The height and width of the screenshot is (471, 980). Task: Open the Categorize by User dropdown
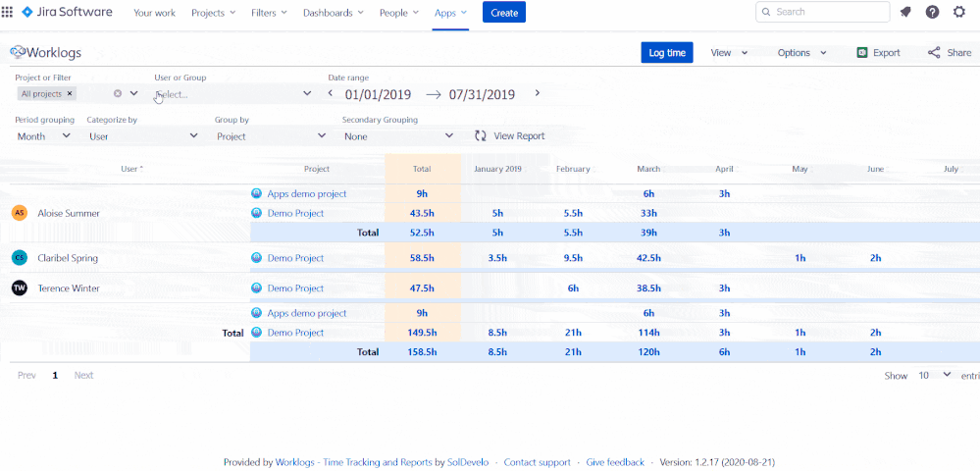tap(142, 136)
